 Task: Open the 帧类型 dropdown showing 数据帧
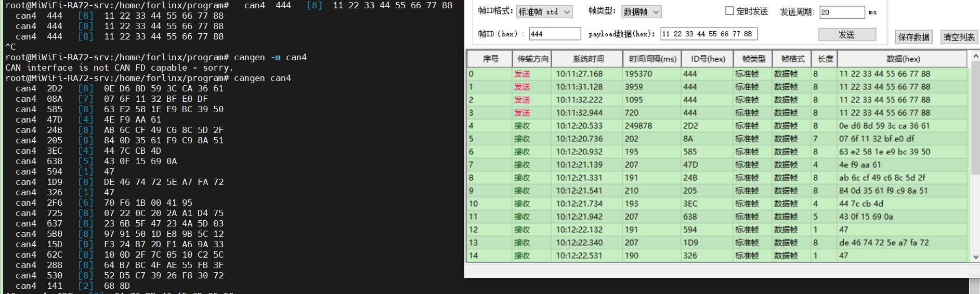pos(641,12)
